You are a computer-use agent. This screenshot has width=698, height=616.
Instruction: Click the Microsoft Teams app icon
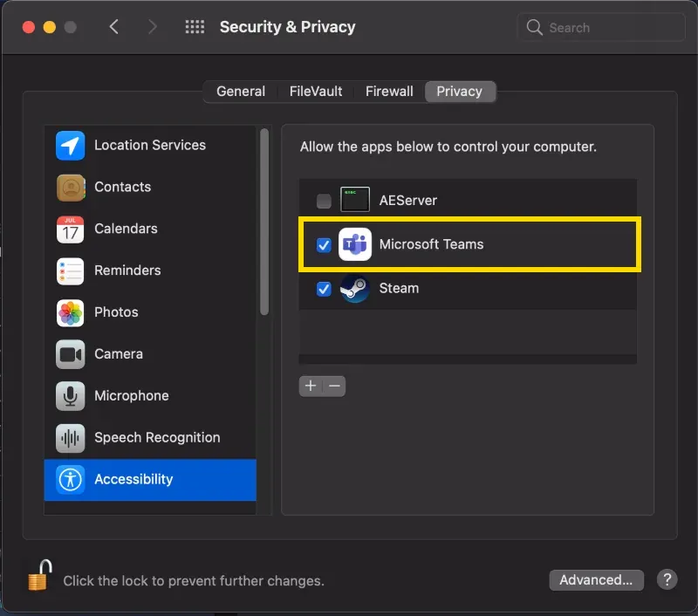[355, 244]
